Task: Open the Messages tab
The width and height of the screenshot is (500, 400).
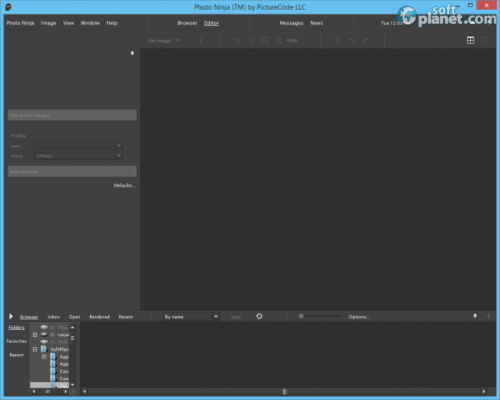Action: pyautogui.click(x=291, y=23)
